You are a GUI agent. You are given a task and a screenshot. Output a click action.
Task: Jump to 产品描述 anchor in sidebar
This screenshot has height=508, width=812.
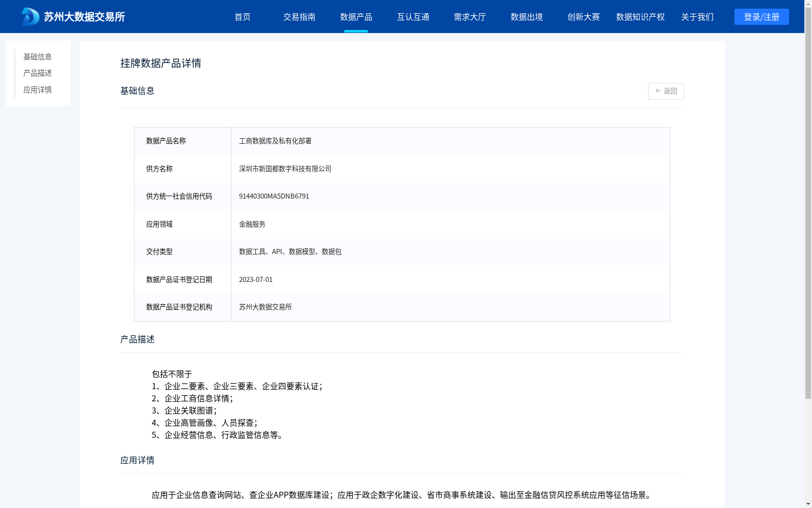(x=38, y=73)
